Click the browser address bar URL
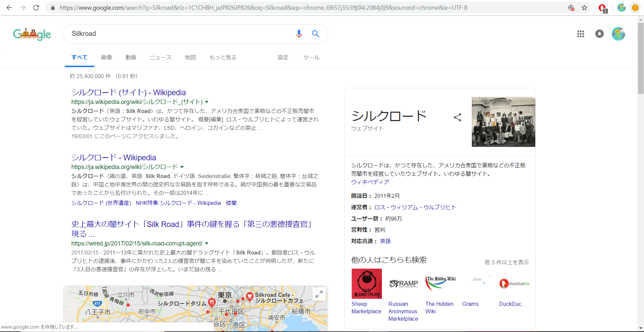 tap(263, 7)
